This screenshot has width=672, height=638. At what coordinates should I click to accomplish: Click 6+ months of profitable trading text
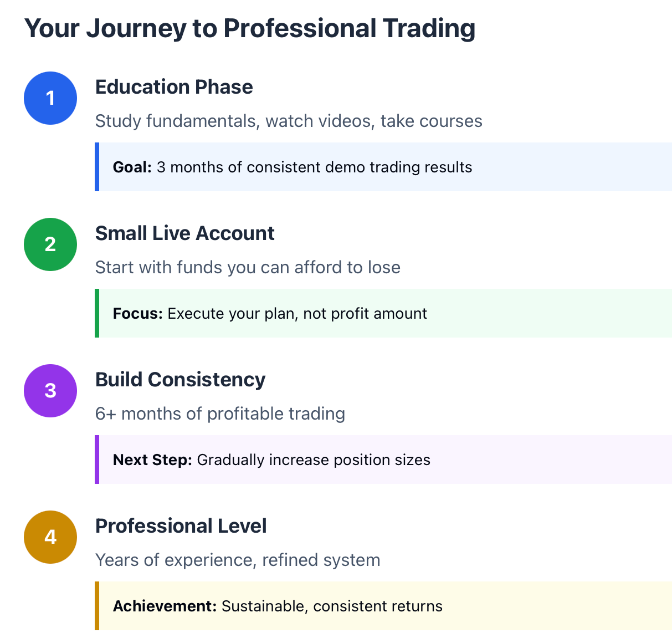pyautogui.click(x=220, y=414)
